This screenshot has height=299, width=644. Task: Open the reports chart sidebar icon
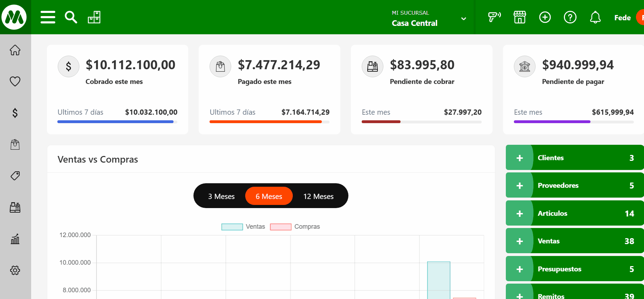[x=15, y=239]
